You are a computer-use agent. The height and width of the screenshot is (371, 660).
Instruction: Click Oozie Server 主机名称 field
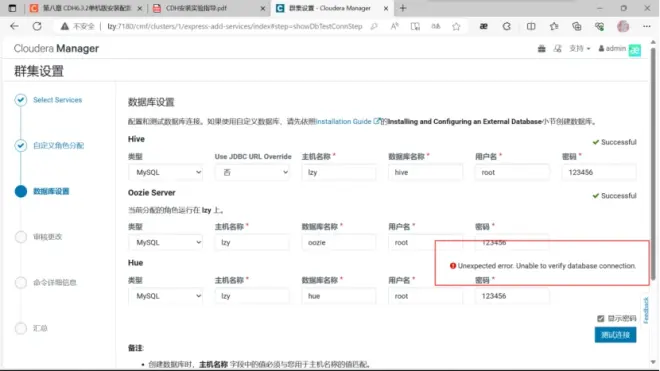(x=252, y=243)
